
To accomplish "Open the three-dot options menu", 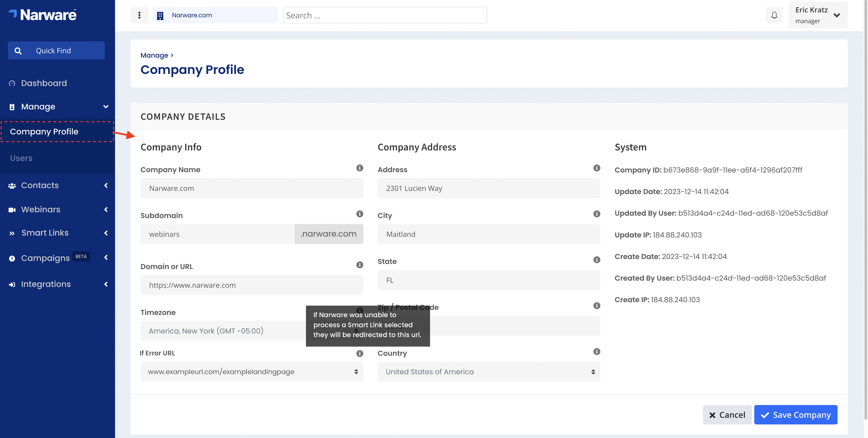I will 139,15.
